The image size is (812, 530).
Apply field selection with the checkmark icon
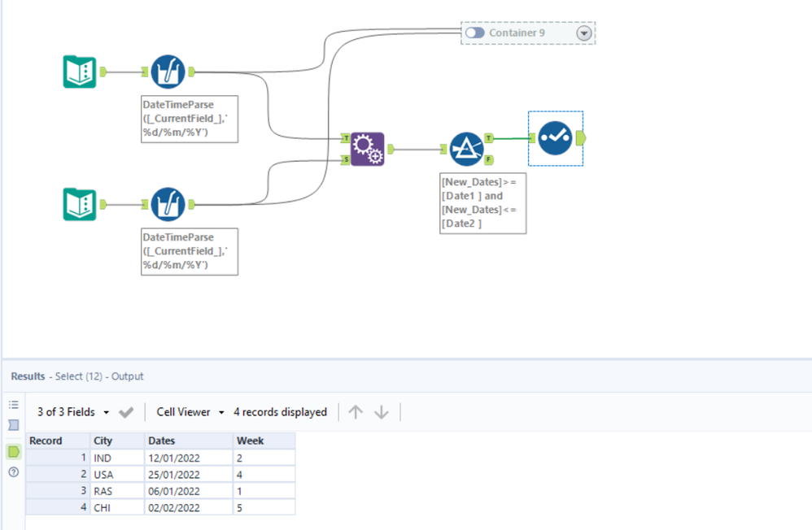point(126,412)
